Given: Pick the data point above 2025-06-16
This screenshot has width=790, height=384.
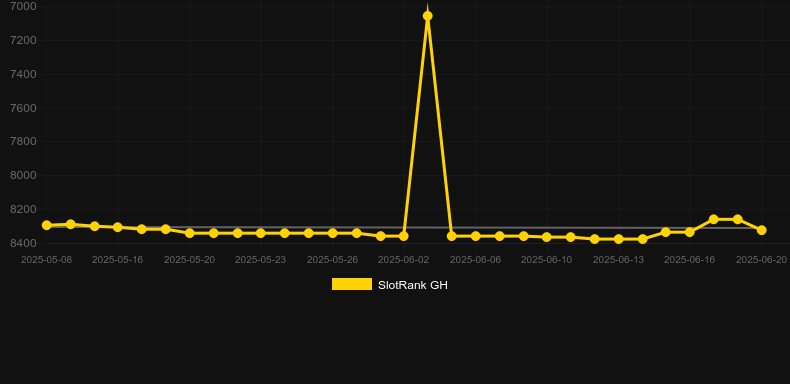Looking at the screenshot, I should 690,232.
